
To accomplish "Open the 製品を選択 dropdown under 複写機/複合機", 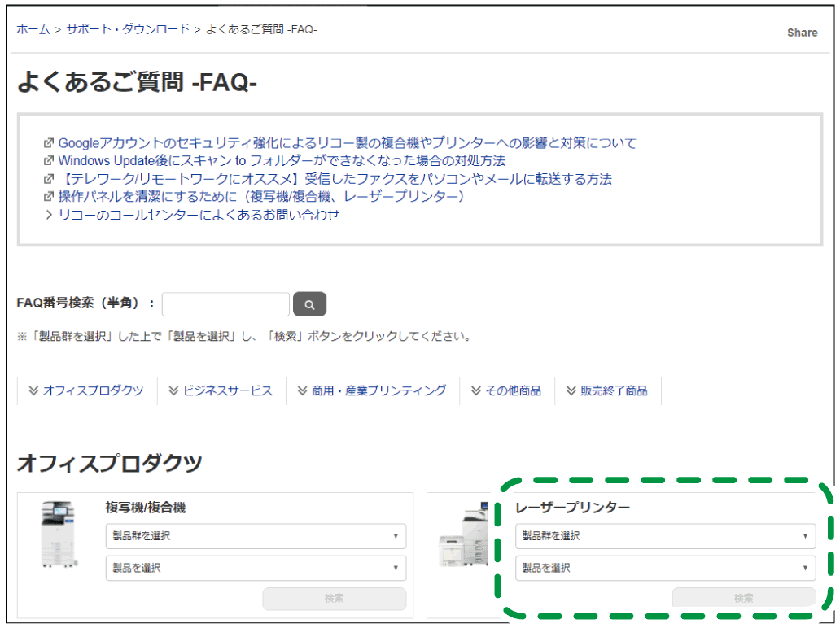I will coord(255,568).
